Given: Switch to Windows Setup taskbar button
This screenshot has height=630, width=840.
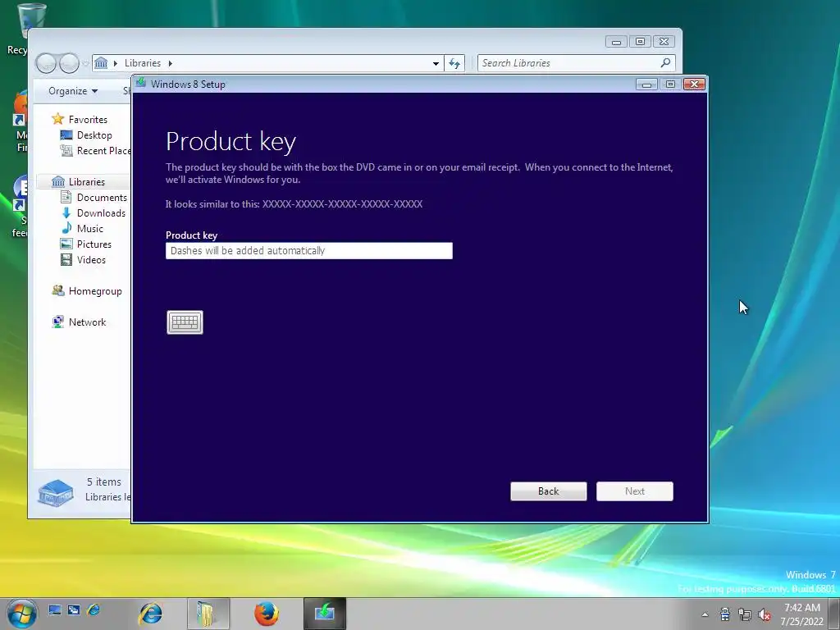Looking at the screenshot, I should click(x=325, y=614).
